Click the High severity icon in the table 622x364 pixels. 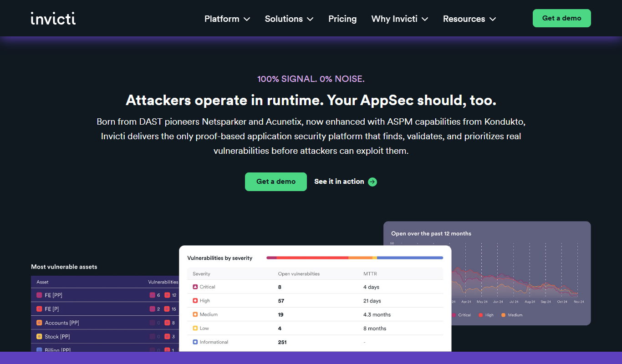pyautogui.click(x=195, y=300)
